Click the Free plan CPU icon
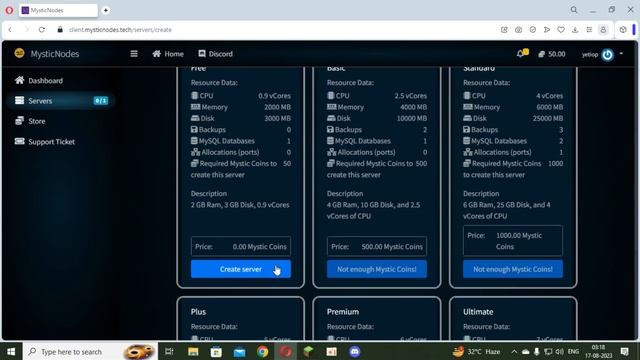This screenshot has height=360, width=640. (194, 96)
